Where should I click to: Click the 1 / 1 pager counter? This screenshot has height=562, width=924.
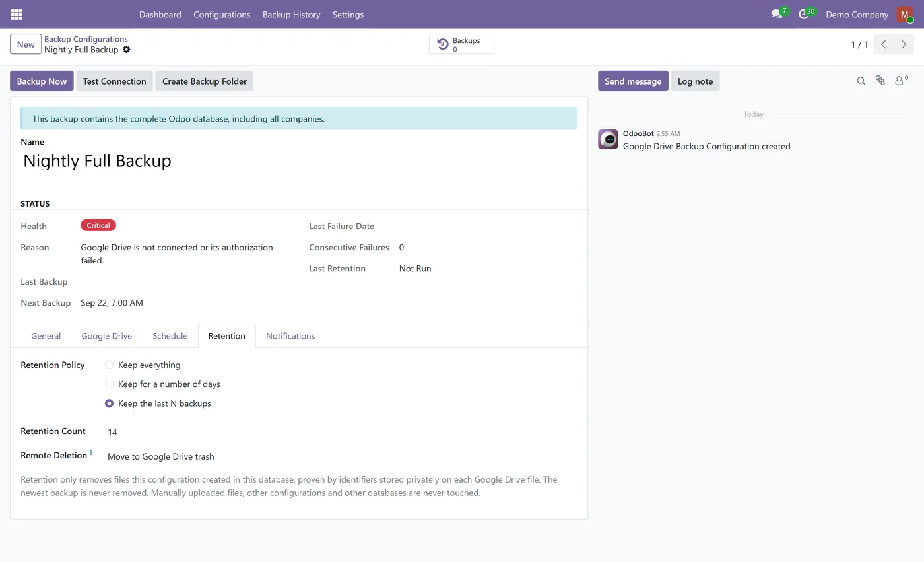coord(859,44)
